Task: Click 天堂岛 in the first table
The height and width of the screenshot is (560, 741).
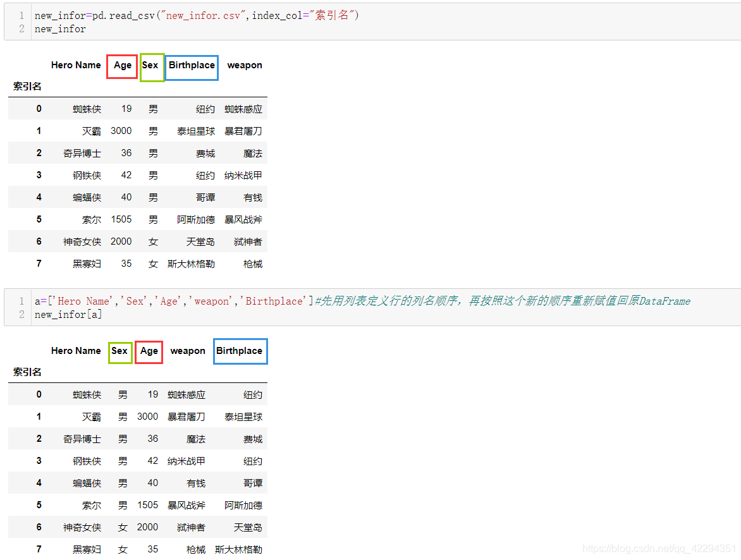Action: (x=201, y=241)
